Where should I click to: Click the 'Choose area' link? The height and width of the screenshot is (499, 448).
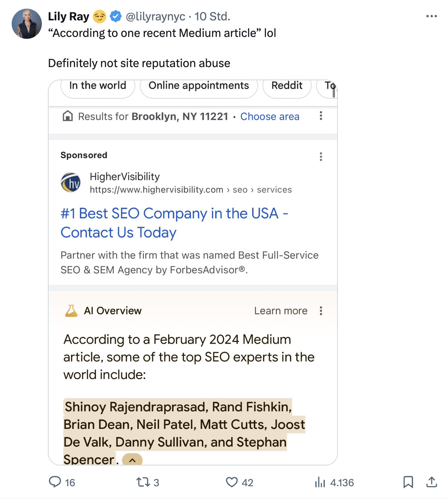coord(270,116)
